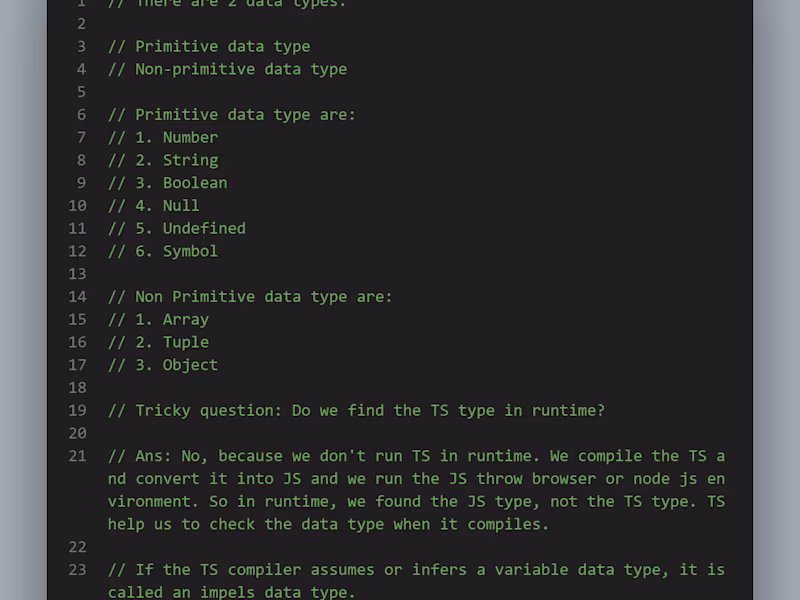Click the "Primitive data type" comment on line 3
The height and width of the screenshot is (600, 800).
coord(209,46)
